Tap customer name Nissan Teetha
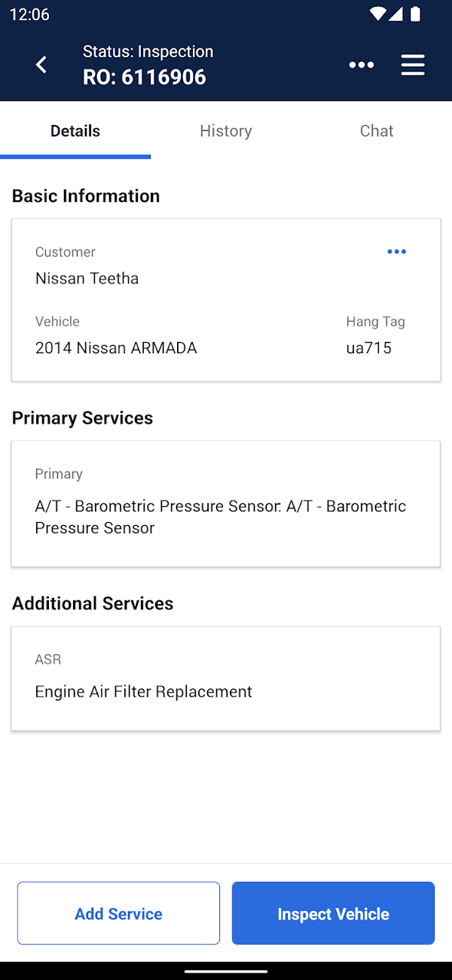Viewport: 452px width, 980px height. pyautogui.click(x=87, y=279)
